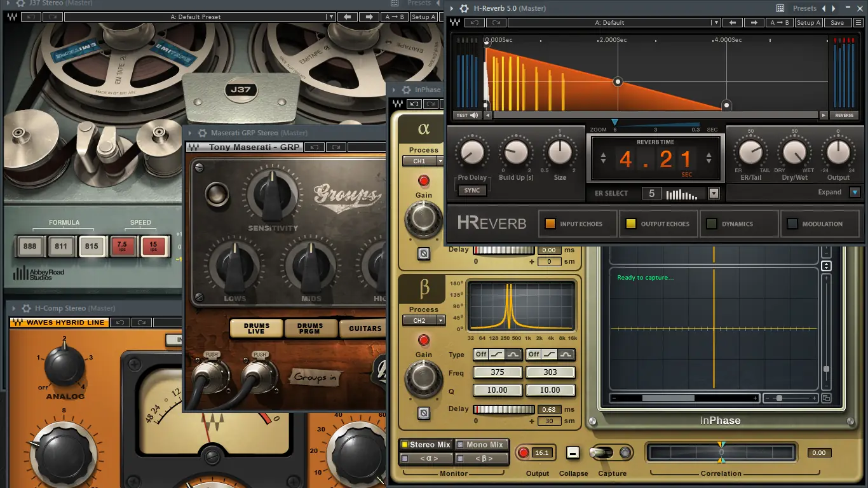Play the H-Reverb TEST sound

(467, 115)
